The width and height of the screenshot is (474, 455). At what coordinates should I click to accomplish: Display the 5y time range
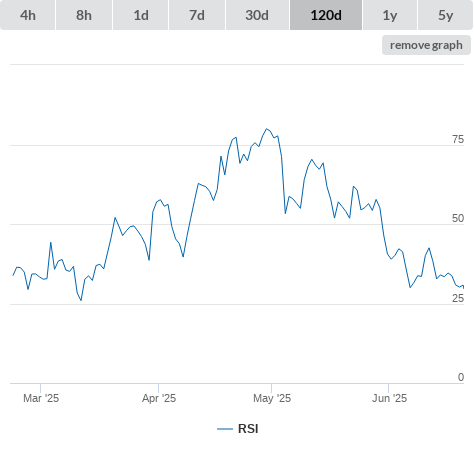tap(446, 15)
